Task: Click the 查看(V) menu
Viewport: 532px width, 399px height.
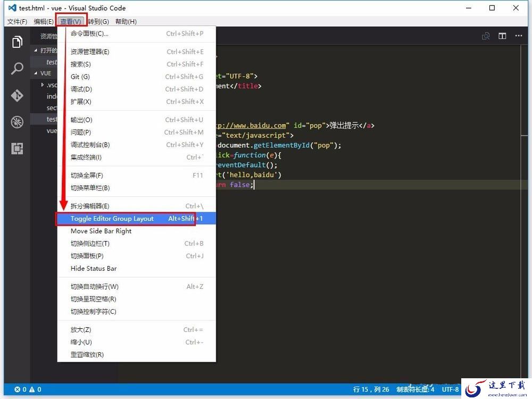Action: (x=71, y=22)
